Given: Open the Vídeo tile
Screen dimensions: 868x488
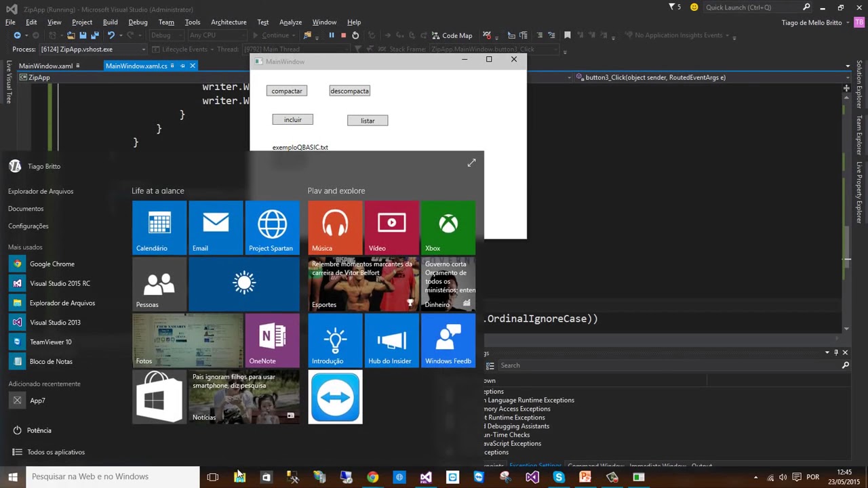Looking at the screenshot, I should pos(391,227).
